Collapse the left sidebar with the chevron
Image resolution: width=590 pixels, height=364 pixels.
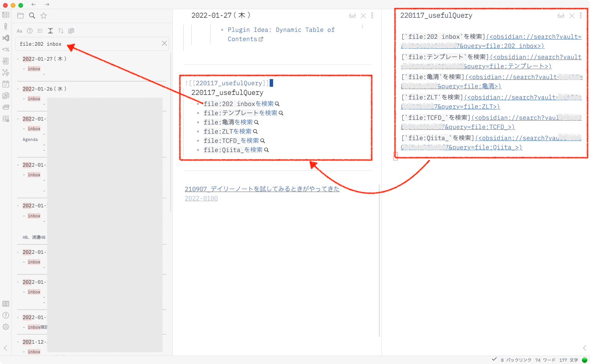click(x=6, y=348)
